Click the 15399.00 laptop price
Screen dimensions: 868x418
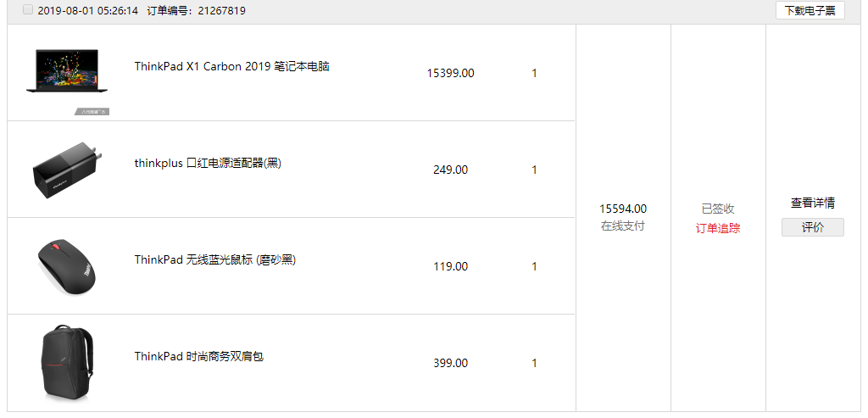(x=451, y=73)
